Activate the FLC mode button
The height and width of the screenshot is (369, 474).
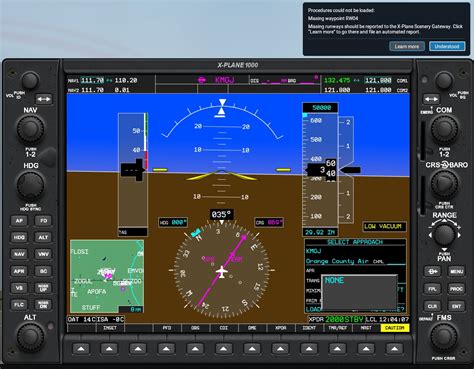point(19,305)
